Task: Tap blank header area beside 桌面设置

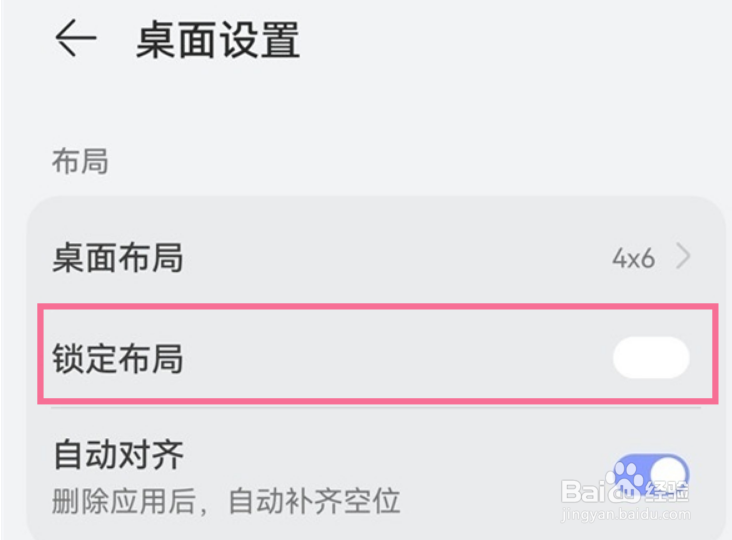Action: coord(514,40)
